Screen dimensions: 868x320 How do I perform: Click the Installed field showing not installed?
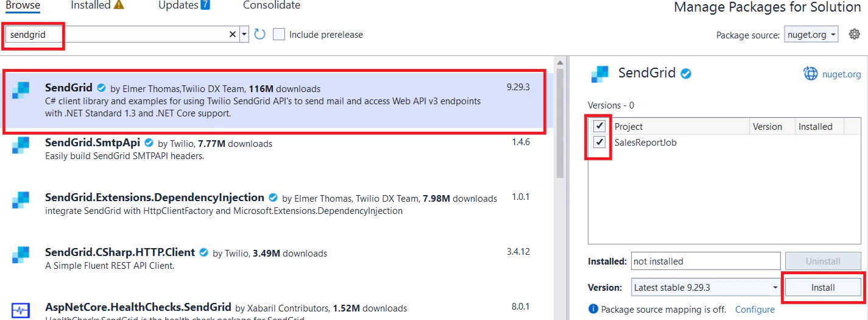pos(706,261)
